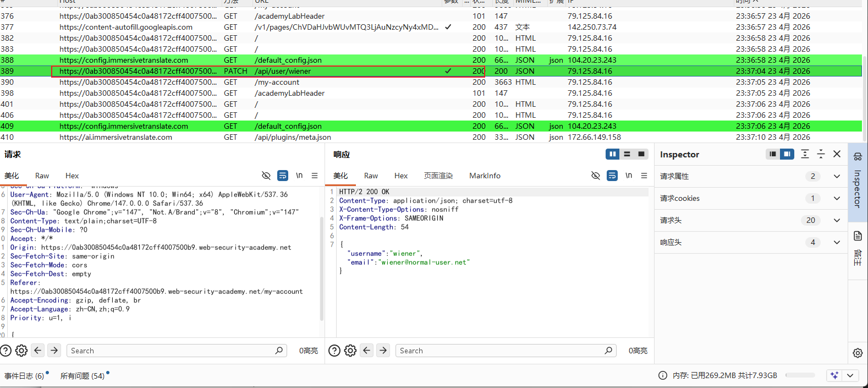Click the request Search input field

point(177,351)
